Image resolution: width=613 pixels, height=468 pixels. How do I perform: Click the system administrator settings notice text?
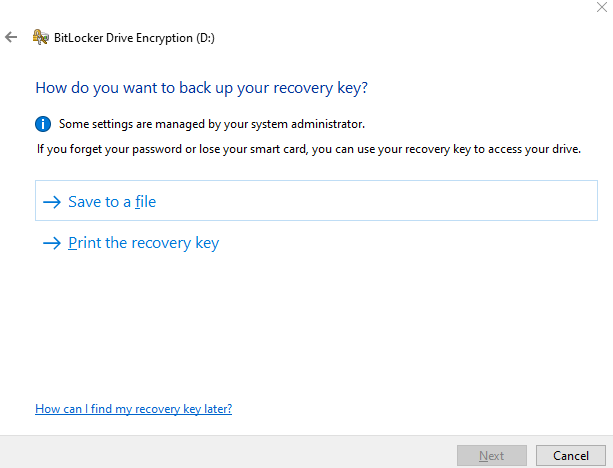[212, 124]
